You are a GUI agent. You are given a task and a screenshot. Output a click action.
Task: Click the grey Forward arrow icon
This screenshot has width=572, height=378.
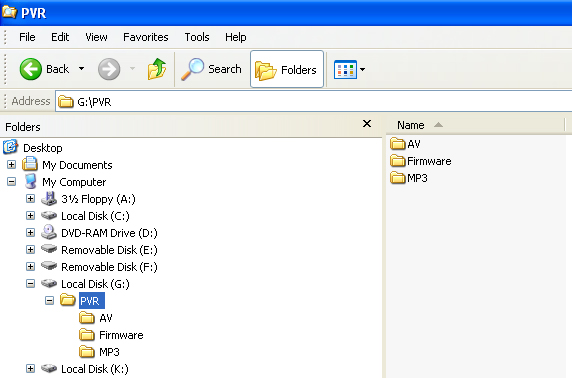109,69
